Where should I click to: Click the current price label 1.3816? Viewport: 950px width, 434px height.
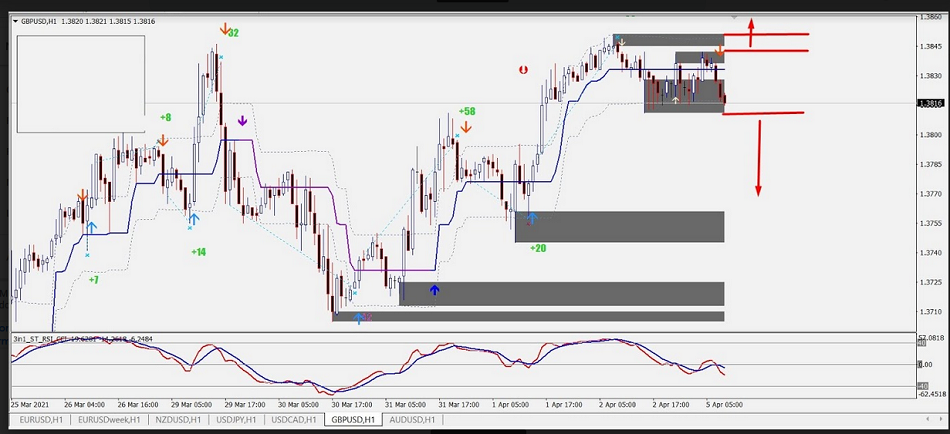pos(930,103)
